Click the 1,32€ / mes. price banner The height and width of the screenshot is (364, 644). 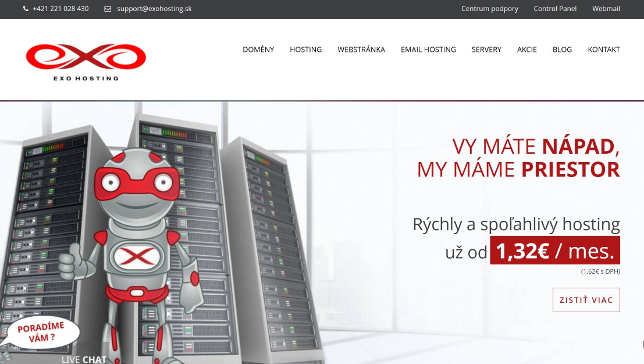[555, 250]
